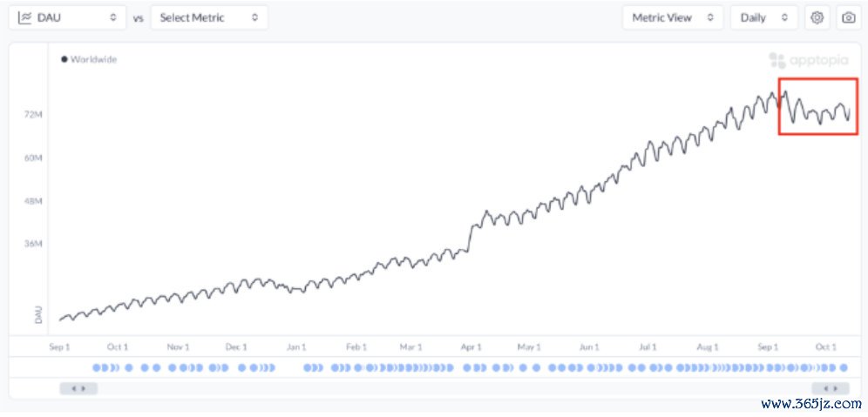Toggle the Worldwide legend series

tap(89, 60)
